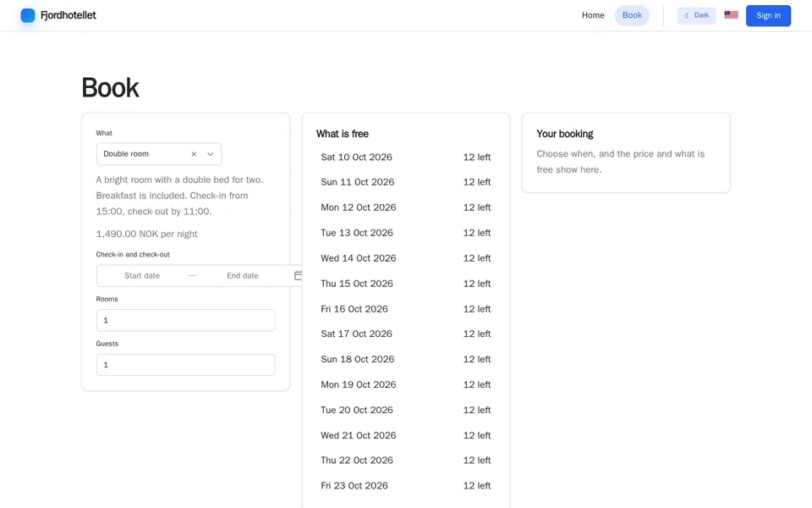Screen dimensions: 812x508
Task: Click into the Guests number field
Action: [x=185, y=365]
